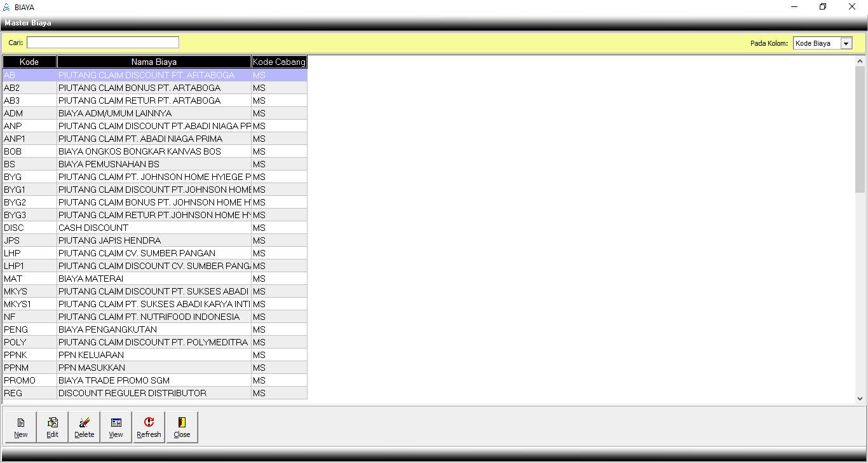Screen dimensions: 868x463
Task: Click the vertical scrollbar thumb
Action: click(x=860, y=127)
